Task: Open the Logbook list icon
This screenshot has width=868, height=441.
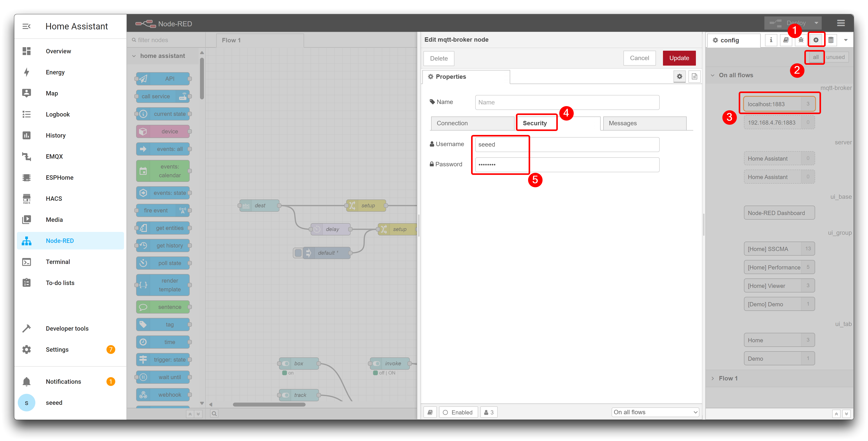Action: tap(27, 114)
